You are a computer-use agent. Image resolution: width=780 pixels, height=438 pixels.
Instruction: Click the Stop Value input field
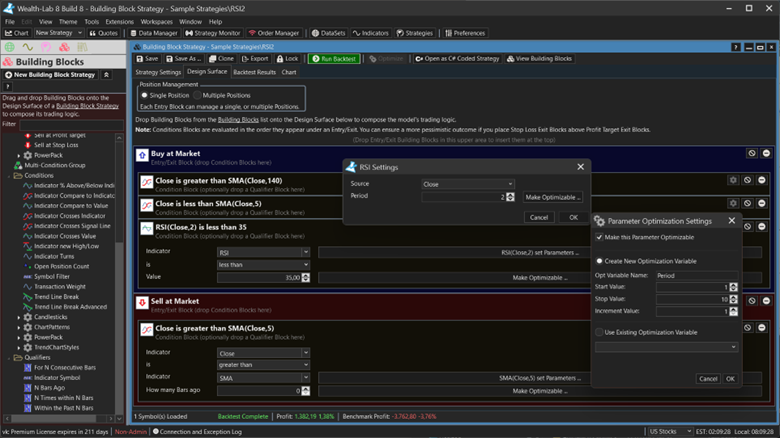point(690,299)
